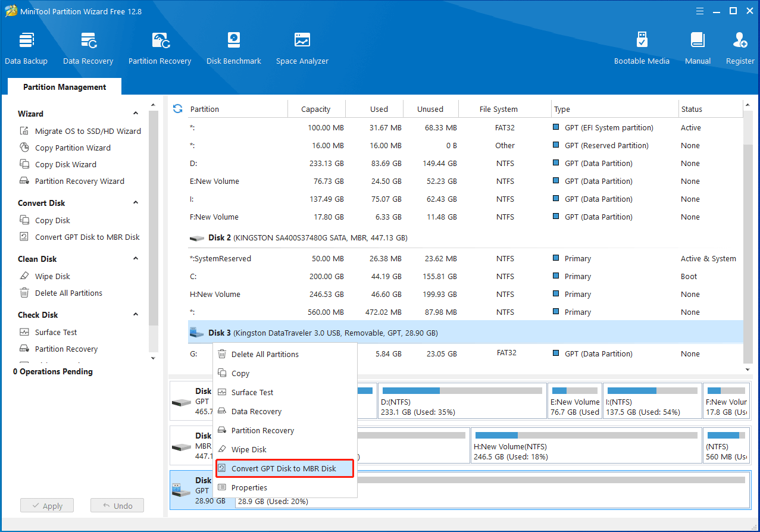Viewport: 760px width, 532px height.
Task: Click sidebar Partition Recovery icon under Check Disk
Action: [x=24, y=349]
